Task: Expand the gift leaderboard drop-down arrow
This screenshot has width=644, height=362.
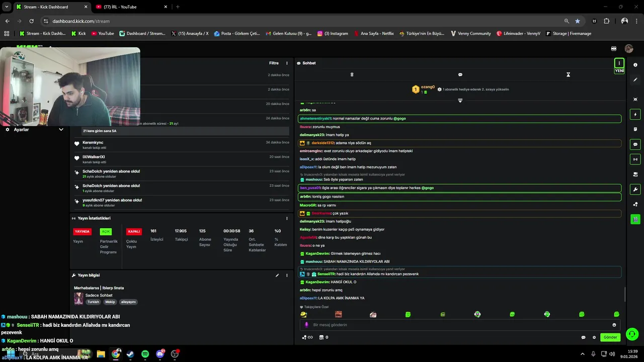Action: [460, 101]
